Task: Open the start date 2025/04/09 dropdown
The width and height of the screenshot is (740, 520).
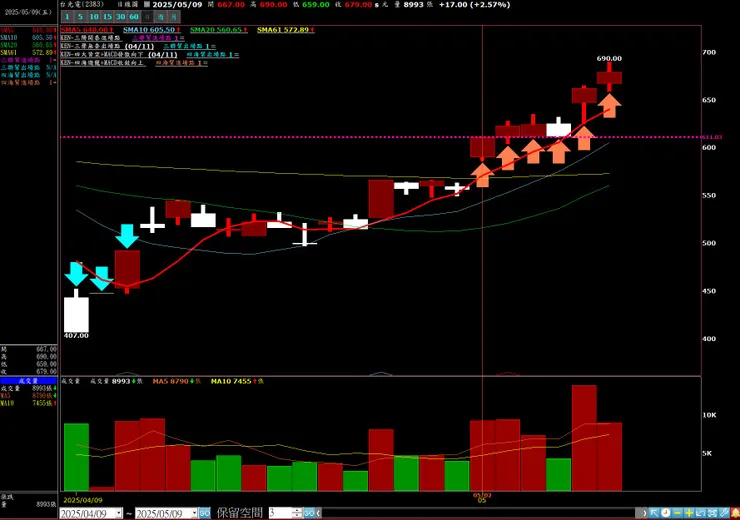Action: tap(119, 513)
